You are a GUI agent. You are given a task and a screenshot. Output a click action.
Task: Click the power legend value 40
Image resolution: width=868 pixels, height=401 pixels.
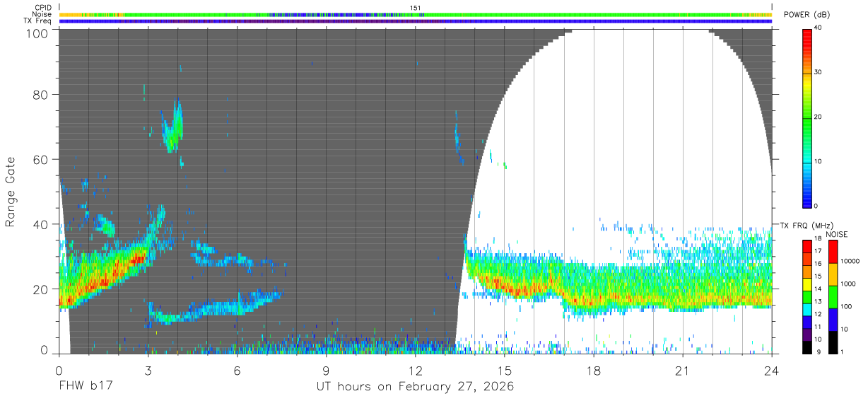click(x=819, y=28)
